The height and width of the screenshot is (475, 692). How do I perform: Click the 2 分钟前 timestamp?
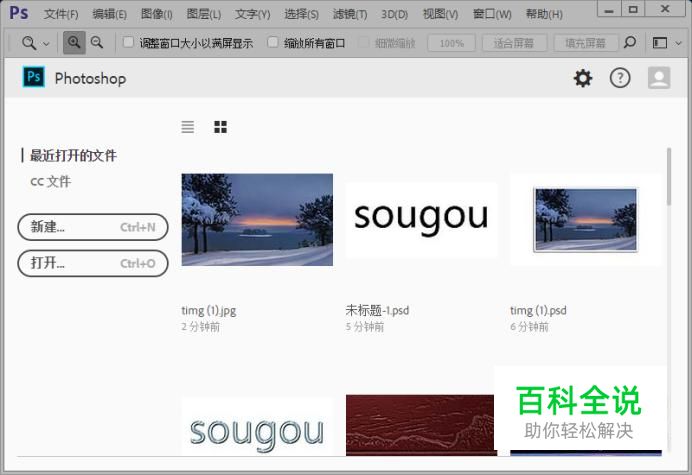pos(200,327)
